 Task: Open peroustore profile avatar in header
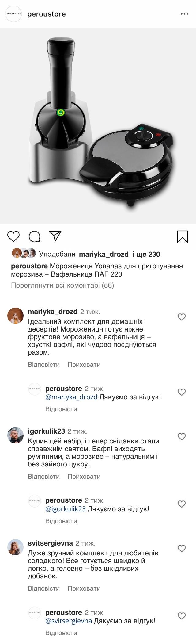click(14, 14)
